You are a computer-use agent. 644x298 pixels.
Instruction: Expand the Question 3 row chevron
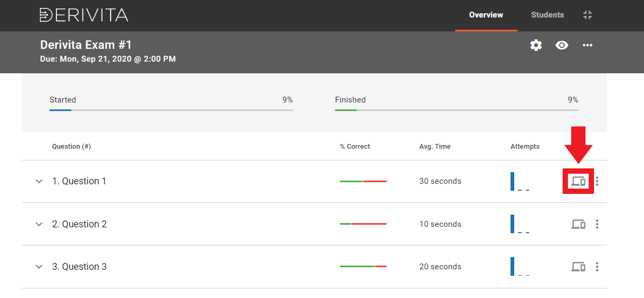(x=39, y=267)
